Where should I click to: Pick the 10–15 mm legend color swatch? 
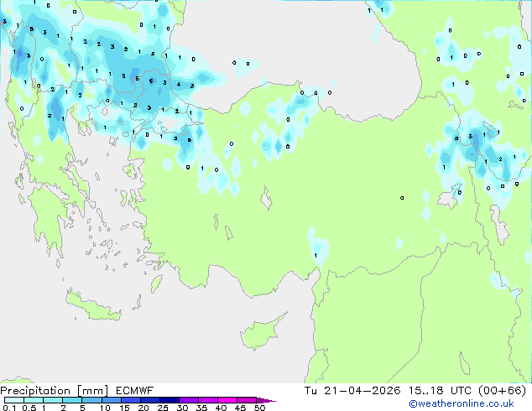coord(111,400)
